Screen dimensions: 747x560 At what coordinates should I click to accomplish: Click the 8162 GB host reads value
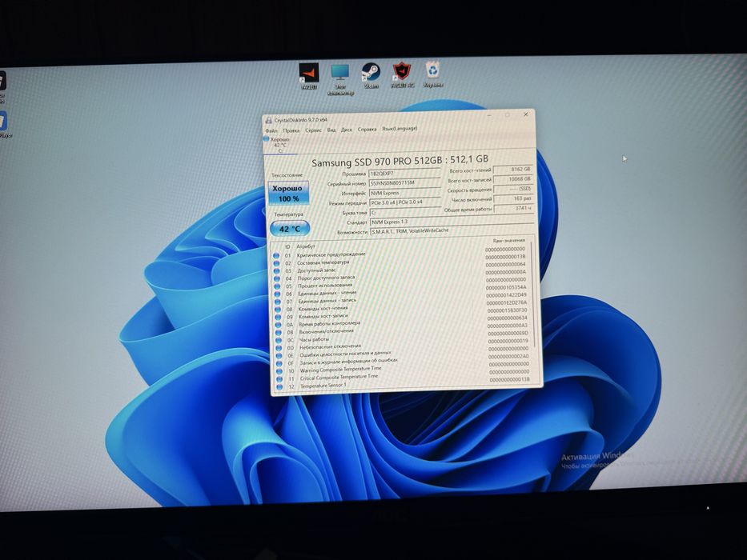(512, 170)
